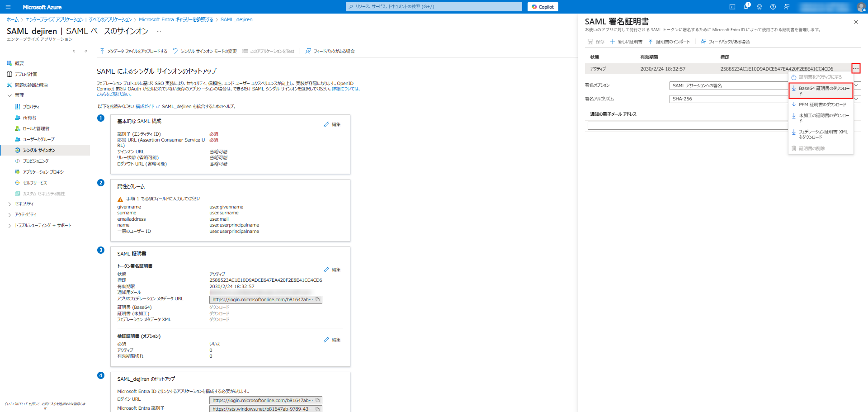Click フィードバックがある場合 in certificate panel
Screen dimensions: 868x412
pyautogui.click(x=725, y=42)
